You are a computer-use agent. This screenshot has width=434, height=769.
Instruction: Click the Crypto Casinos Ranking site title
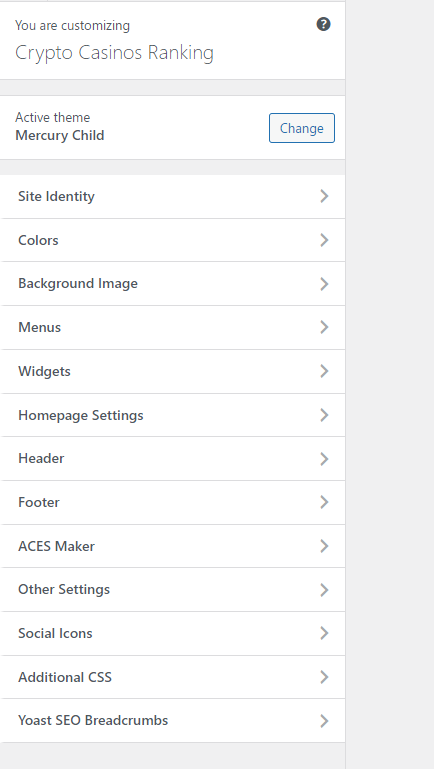114,53
